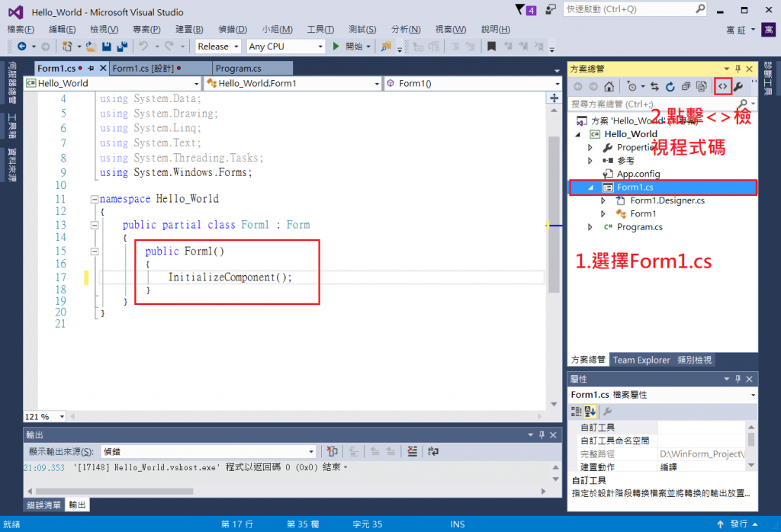Select App.config in Solution Explorer

[x=638, y=174]
